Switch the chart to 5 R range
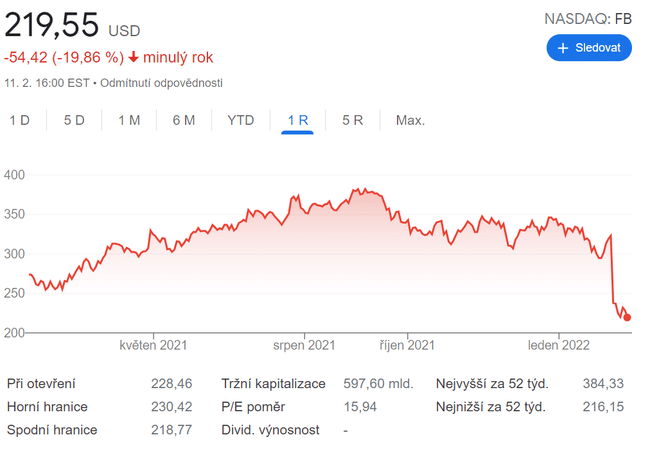 click(352, 120)
